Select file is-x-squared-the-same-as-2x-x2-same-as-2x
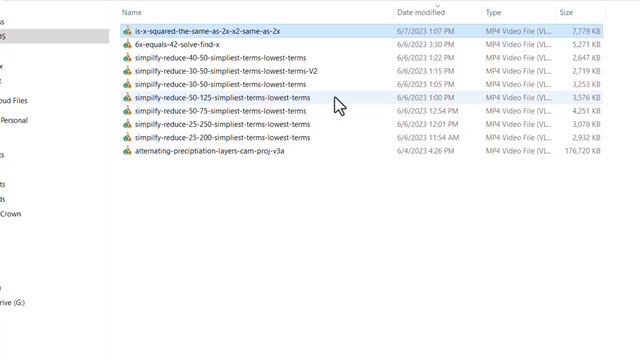The width and height of the screenshot is (640, 360). click(207, 31)
